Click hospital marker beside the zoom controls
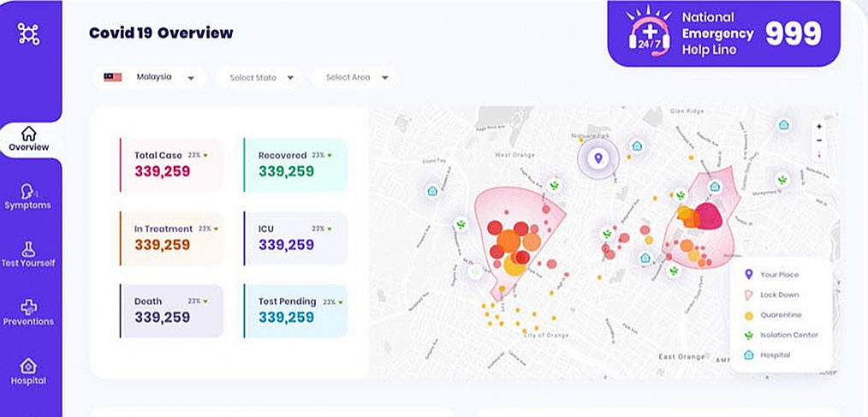868x417 pixels. click(783, 125)
